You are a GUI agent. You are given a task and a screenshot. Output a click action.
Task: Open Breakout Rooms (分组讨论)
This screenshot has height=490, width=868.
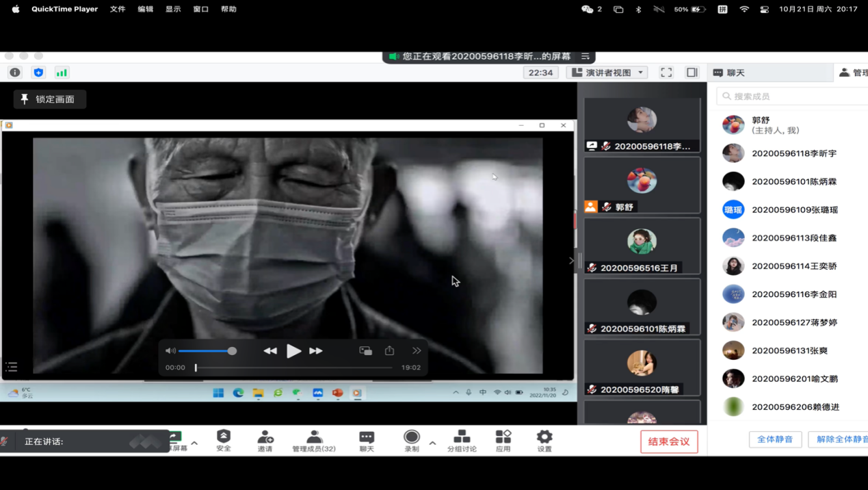click(x=462, y=441)
